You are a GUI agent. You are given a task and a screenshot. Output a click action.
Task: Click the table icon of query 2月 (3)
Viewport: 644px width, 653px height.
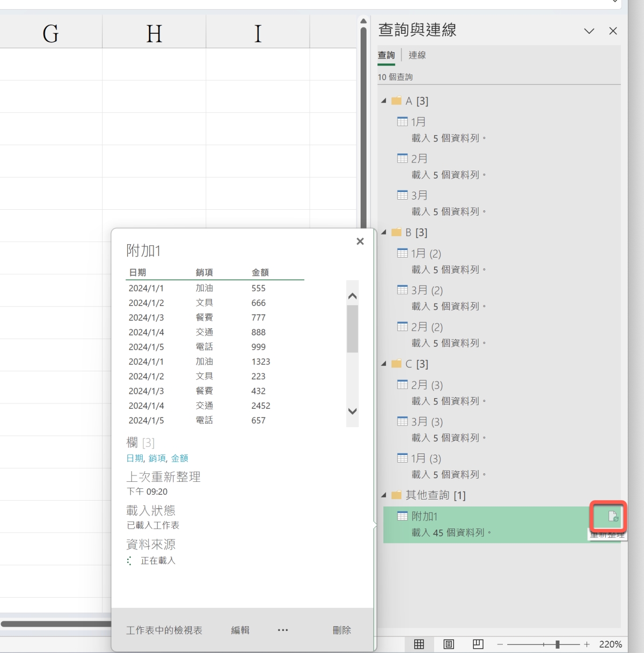[402, 385]
